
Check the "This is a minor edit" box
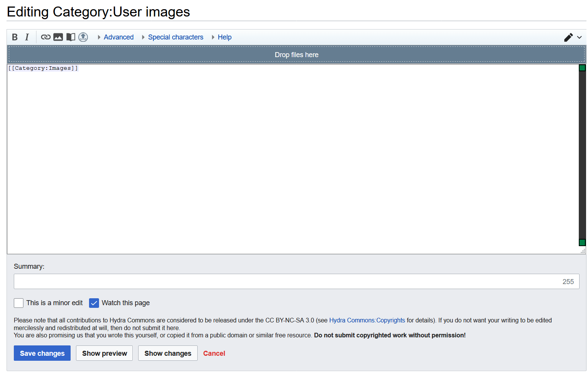[x=19, y=303]
